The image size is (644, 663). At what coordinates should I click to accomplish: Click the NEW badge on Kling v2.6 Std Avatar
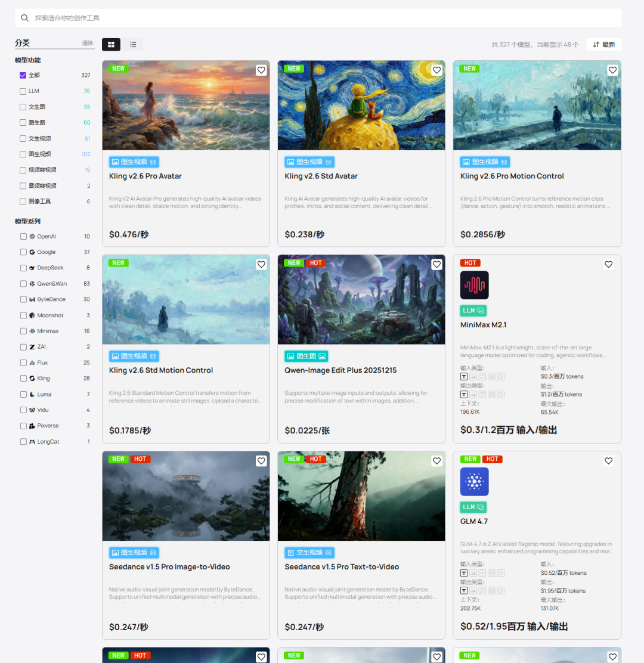(294, 69)
